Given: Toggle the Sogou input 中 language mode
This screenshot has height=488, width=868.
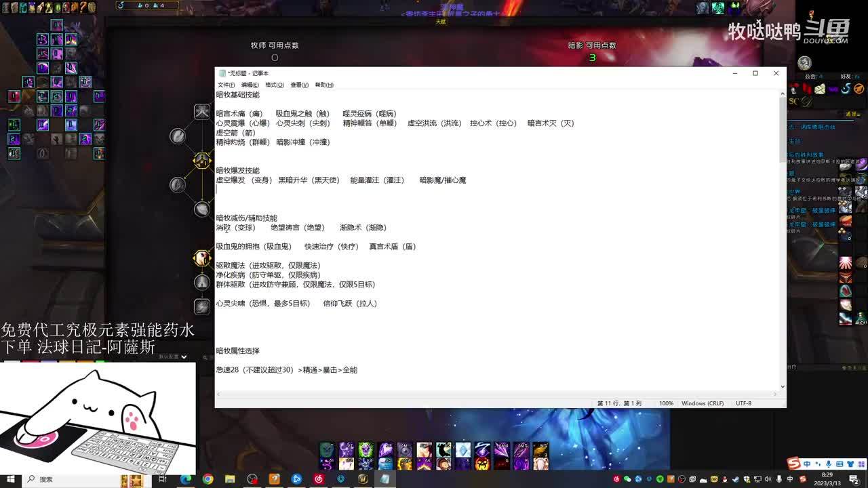Looking at the screenshot, I should 806,464.
